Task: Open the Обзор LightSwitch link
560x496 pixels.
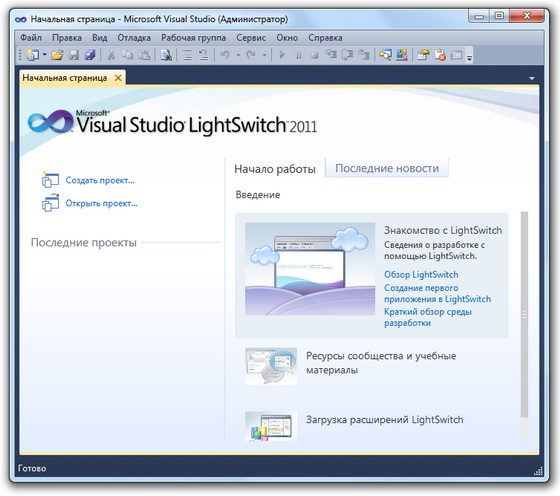Action: [x=421, y=275]
